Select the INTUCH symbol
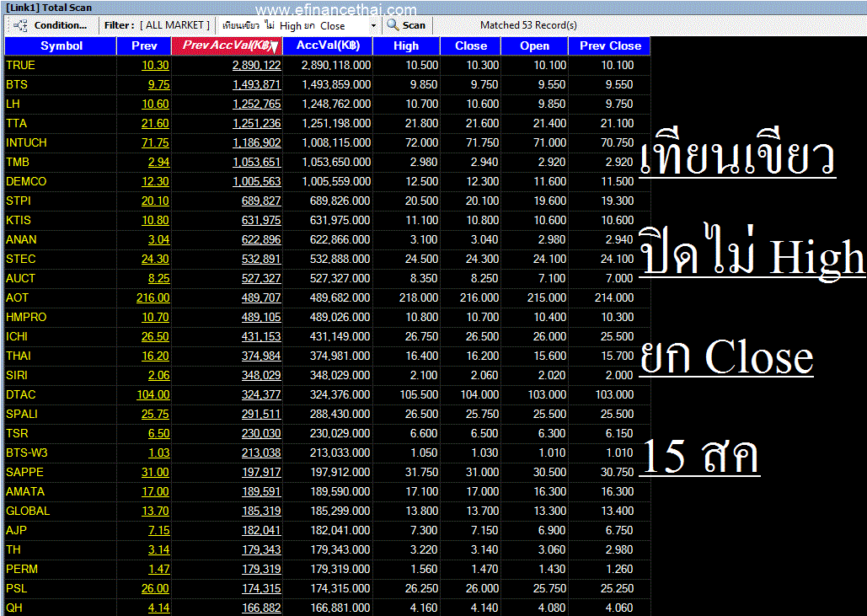The image size is (867, 616). pyautogui.click(x=26, y=142)
